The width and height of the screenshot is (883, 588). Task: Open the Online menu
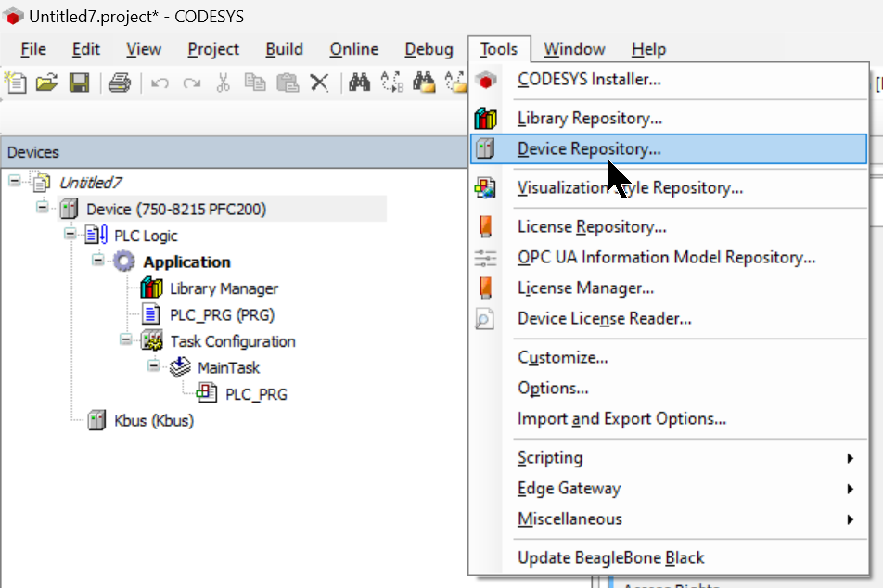[x=353, y=49]
